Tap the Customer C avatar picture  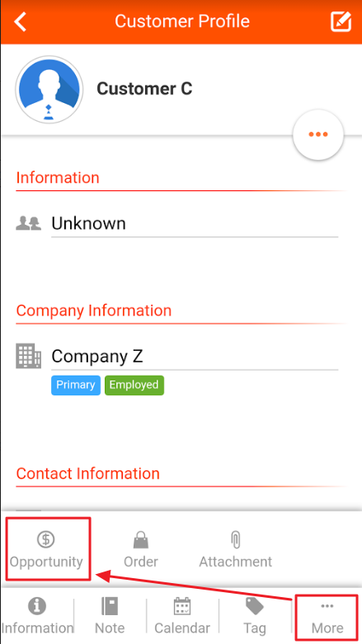pos(49,89)
